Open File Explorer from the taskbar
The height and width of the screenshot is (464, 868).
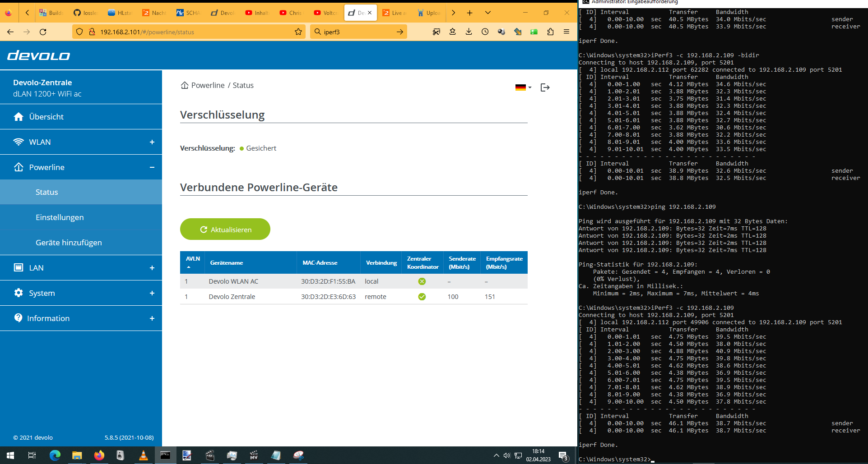[x=77, y=455]
